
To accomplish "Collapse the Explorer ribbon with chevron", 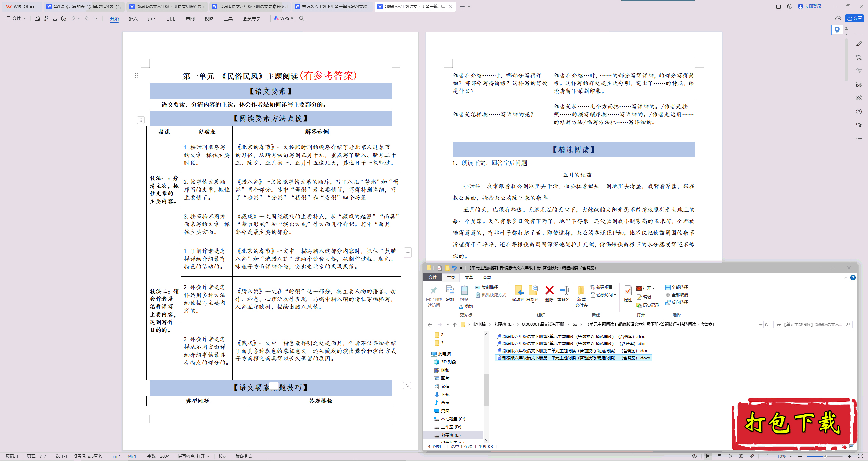I will 845,278.
